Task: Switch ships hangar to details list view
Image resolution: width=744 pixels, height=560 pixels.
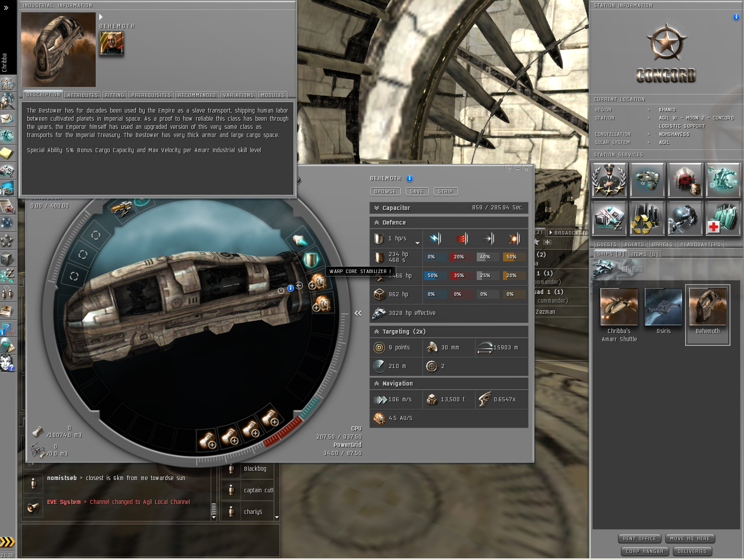Action: pos(633,269)
